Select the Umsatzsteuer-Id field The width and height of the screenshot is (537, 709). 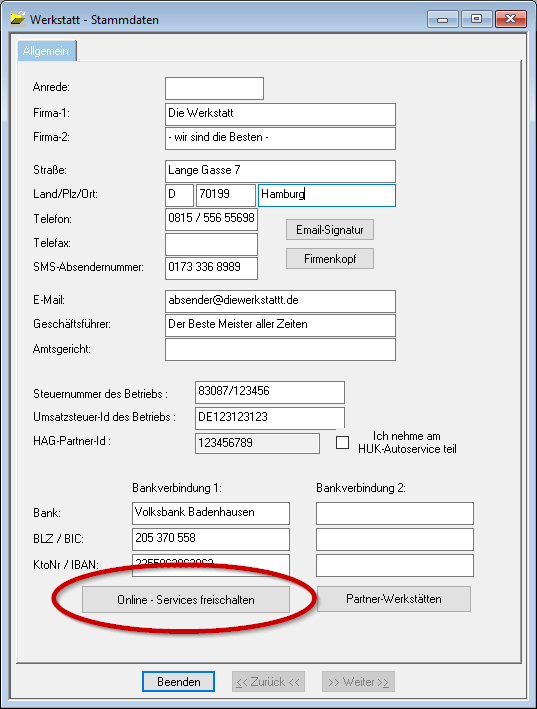(270, 418)
